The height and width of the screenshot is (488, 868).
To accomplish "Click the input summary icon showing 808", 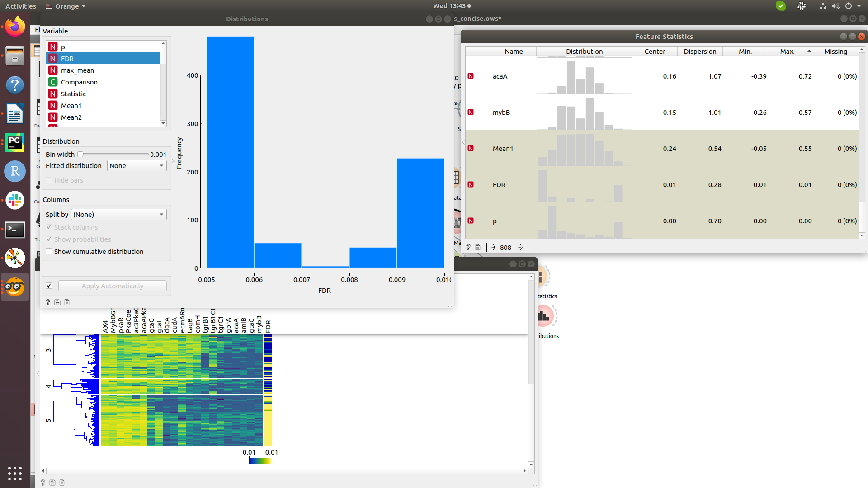I will (502, 247).
